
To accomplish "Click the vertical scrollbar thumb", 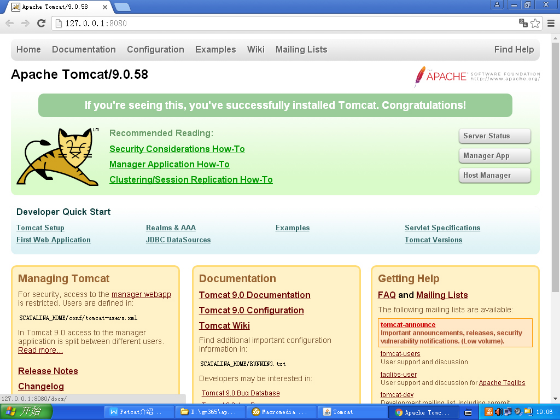I will (x=555, y=167).
